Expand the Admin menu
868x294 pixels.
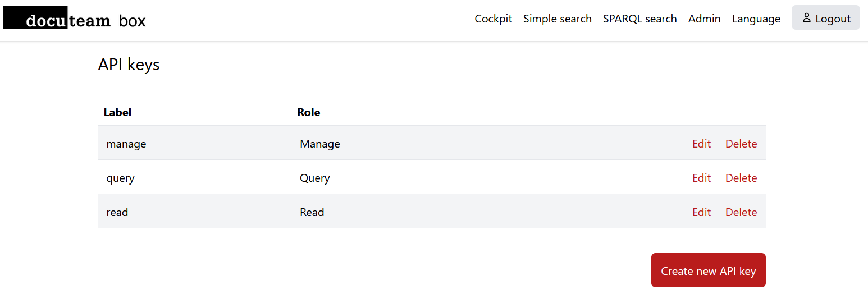(704, 19)
